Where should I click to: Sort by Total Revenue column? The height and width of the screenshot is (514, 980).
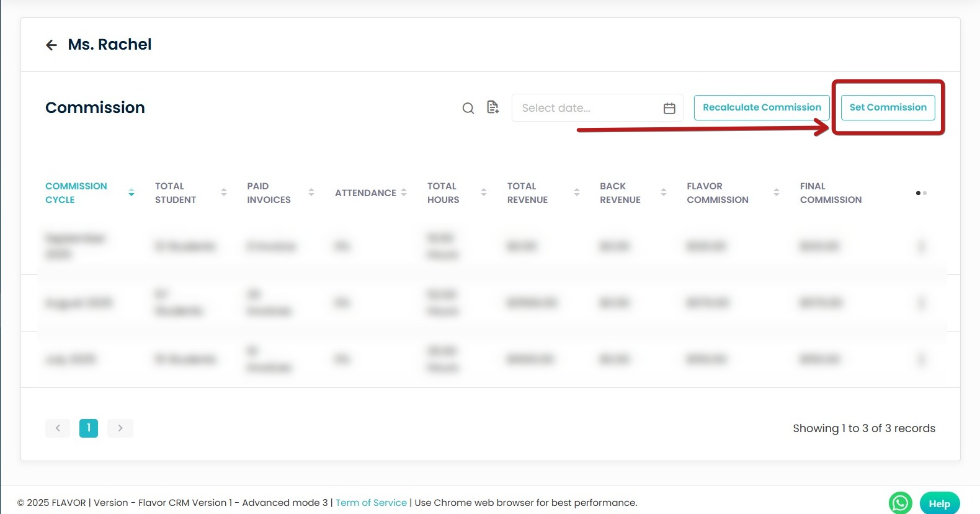click(577, 193)
